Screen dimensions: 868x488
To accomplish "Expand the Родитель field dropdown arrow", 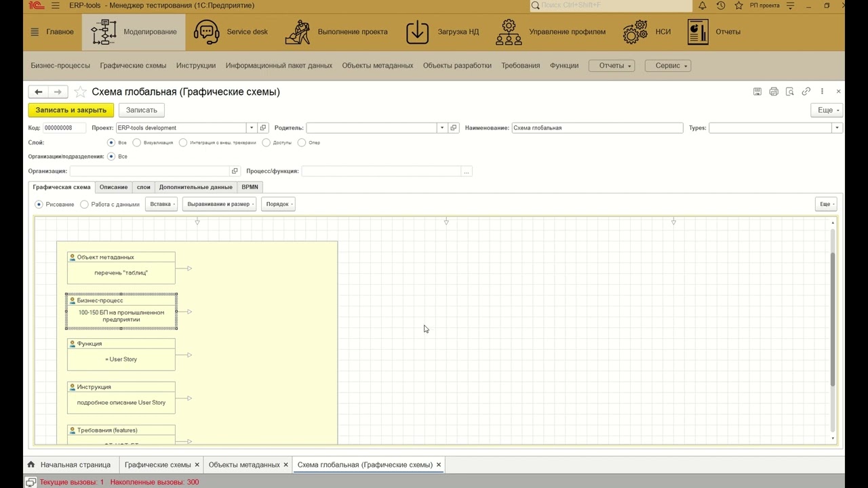I will point(442,128).
